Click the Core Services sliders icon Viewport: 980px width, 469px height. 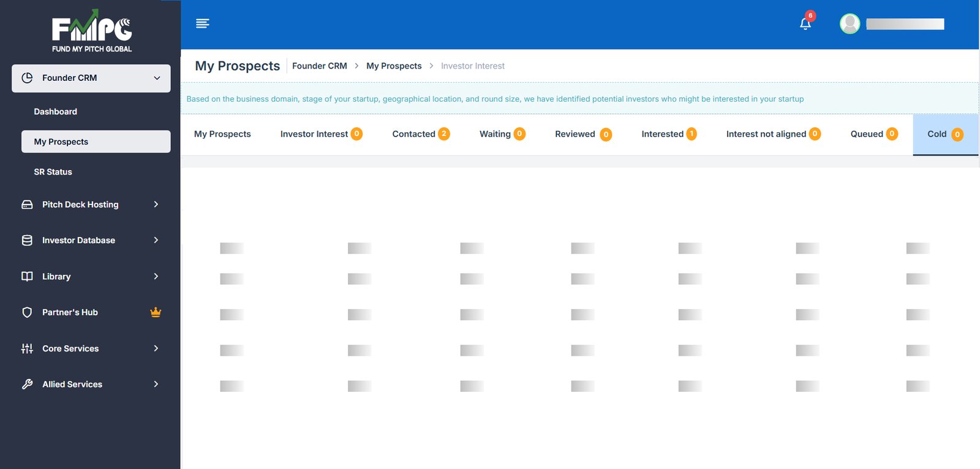[x=27, y=348]
